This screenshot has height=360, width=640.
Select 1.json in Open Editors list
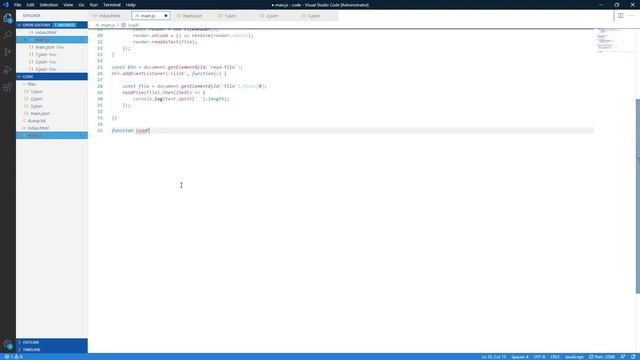pyautogui.click(x=52, y=54)
